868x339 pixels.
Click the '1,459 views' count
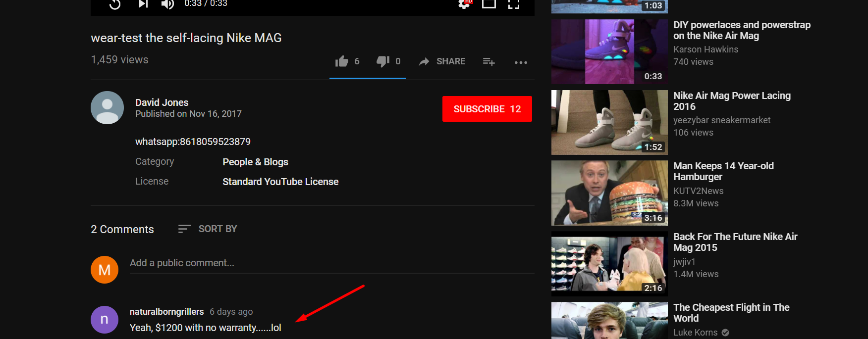(120, 59)
